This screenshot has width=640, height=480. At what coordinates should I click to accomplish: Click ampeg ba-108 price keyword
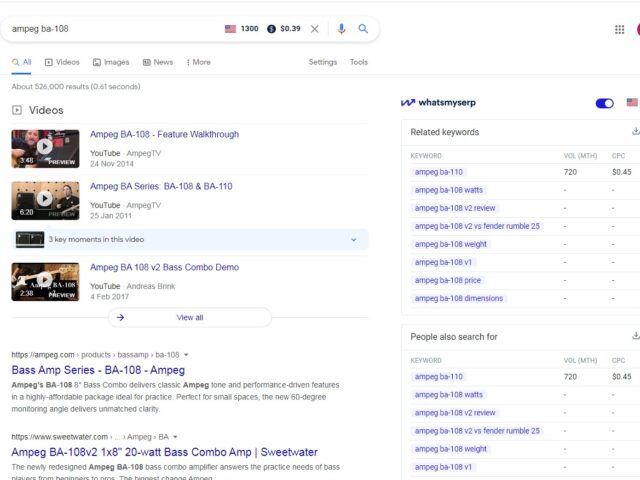coord(448,280)
